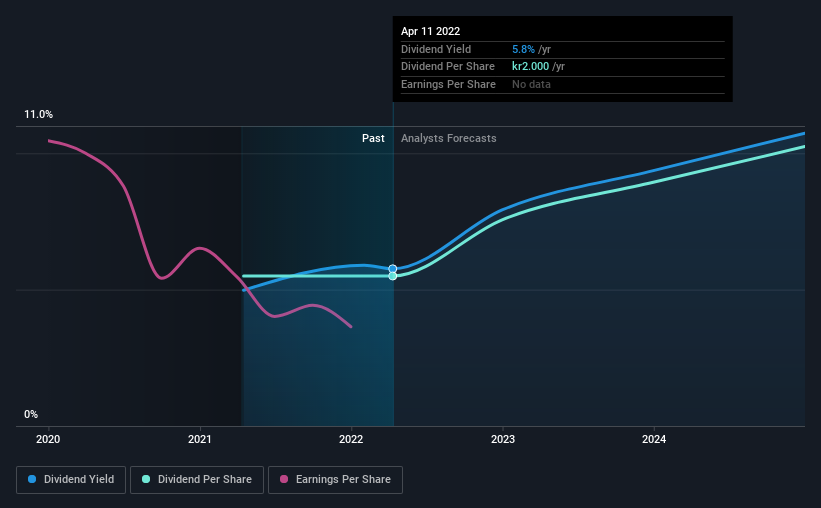Click the teal Dividend Per Share data point marker
This screenshot has width=821, height=508.
click(393, 276)
